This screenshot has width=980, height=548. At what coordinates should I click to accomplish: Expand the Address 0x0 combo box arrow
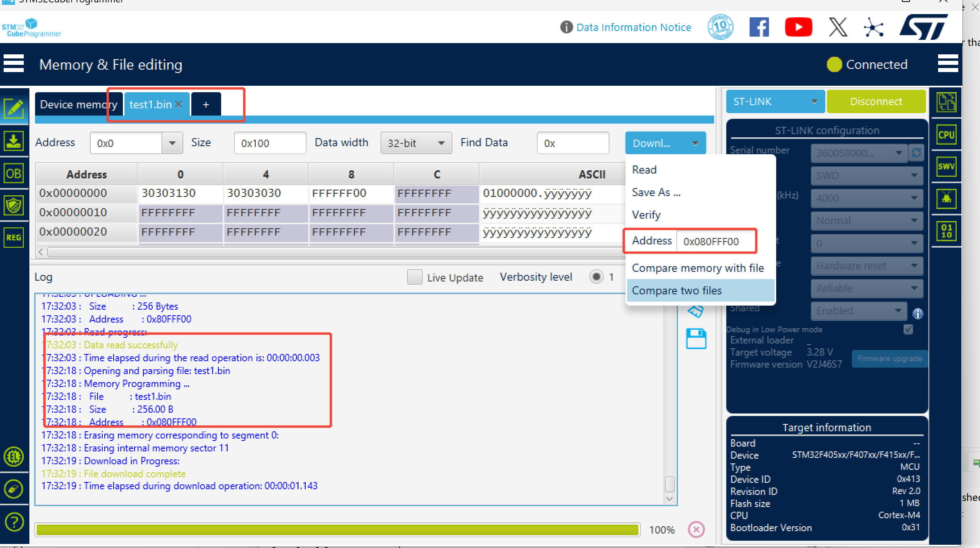coord(172,143)
